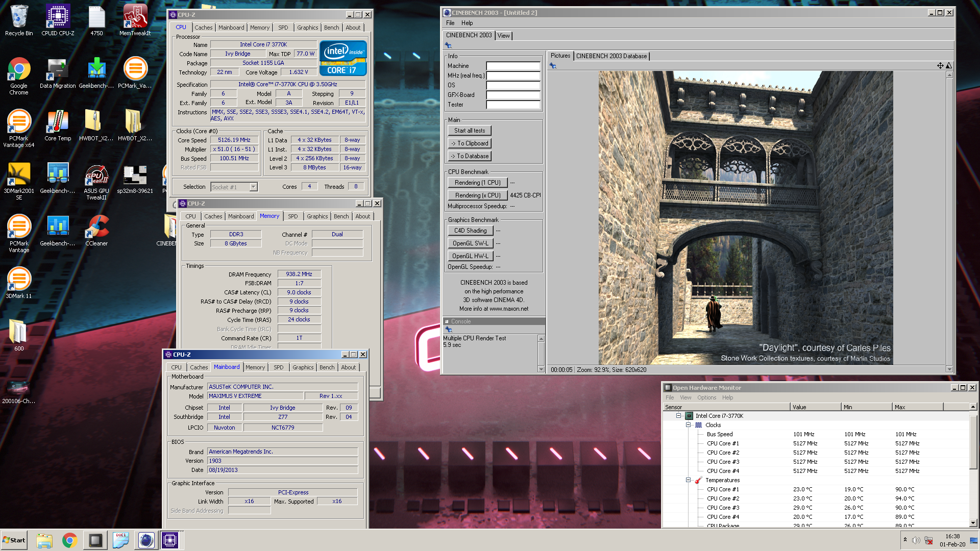Run the Rendering (x CPU) benchmark
The height and width of the screenshot is (551, 980).
coord(478,195)
